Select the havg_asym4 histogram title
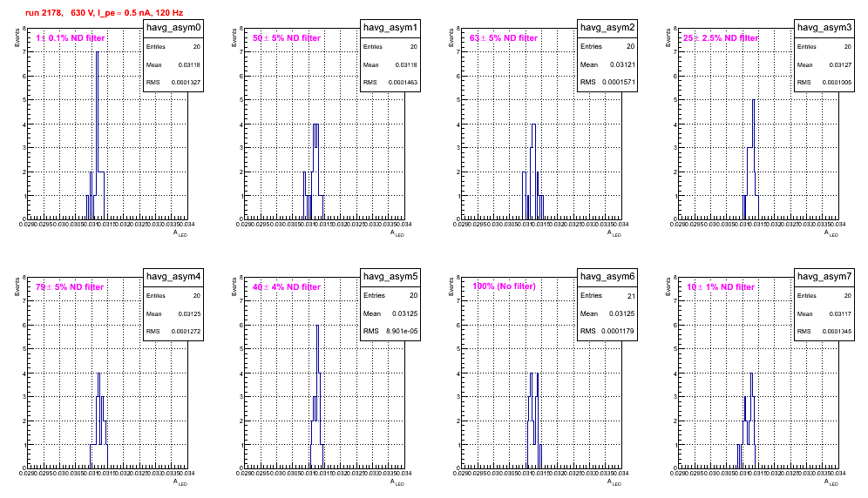This screenshot has width=868, height=498. point(173,277)
